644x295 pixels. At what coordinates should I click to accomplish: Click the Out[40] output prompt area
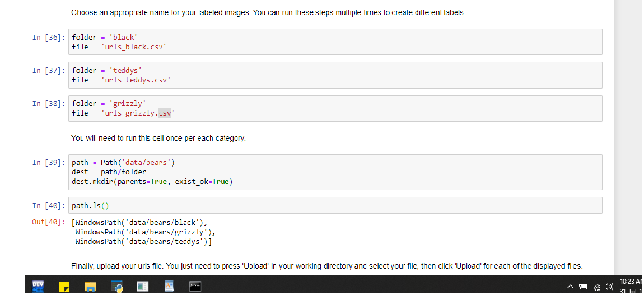click(x=49, y=222)
